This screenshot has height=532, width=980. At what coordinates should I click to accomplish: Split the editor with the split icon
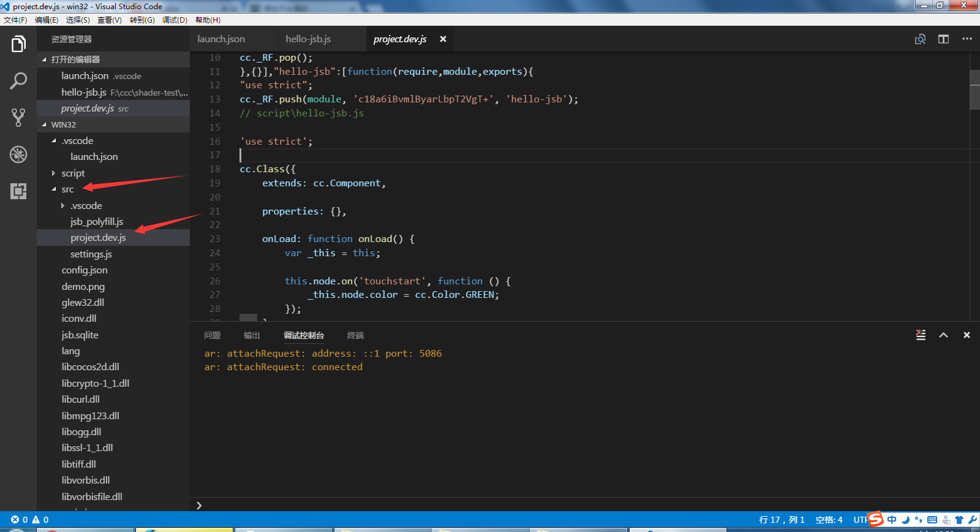pyautogui.click(x=943, y=39)
